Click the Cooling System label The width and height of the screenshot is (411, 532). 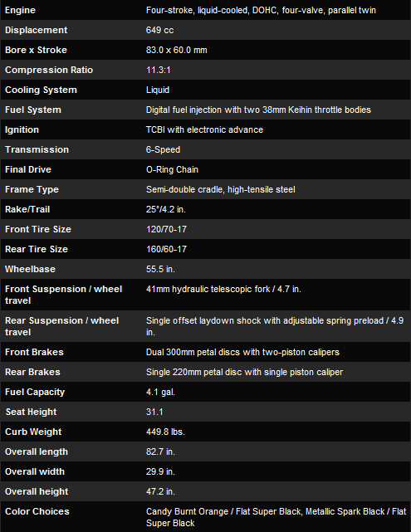(41, 90)
